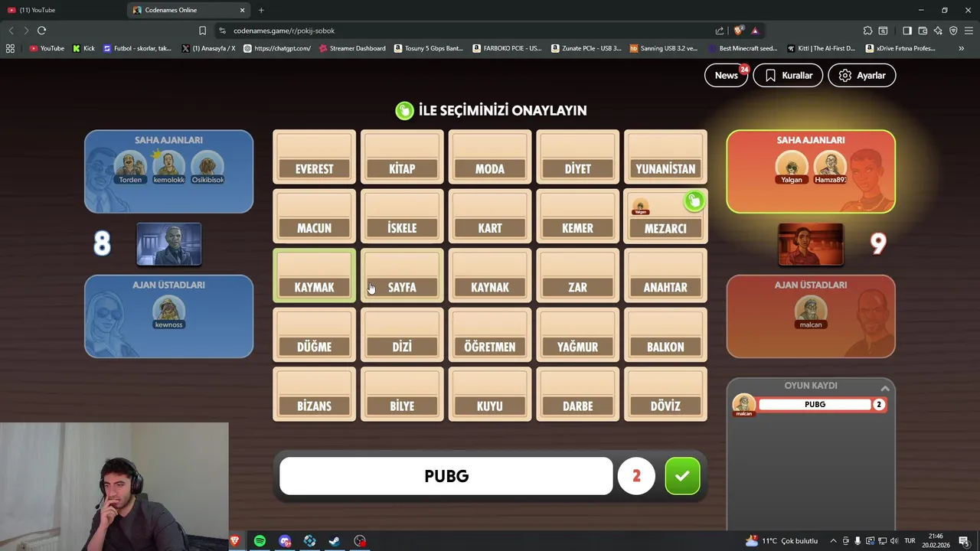Choose the DİYET word card
Screen dimensions: 980x551
pyautogui.click(x=578, y=157)
